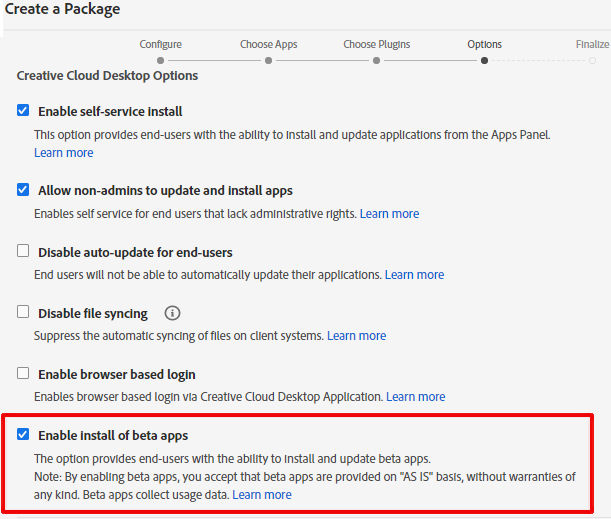
Task: Advance to the Finalize step
Action: pos(592,44)
